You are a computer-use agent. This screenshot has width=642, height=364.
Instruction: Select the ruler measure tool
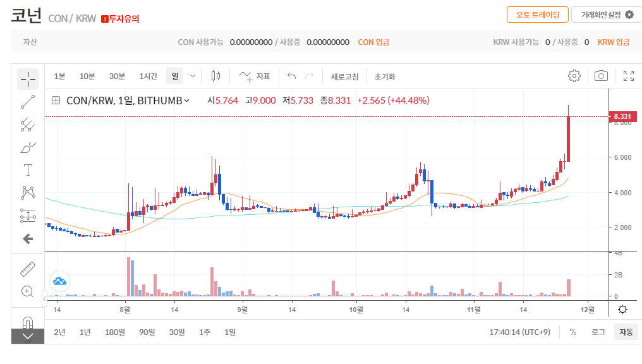[28, 269]
